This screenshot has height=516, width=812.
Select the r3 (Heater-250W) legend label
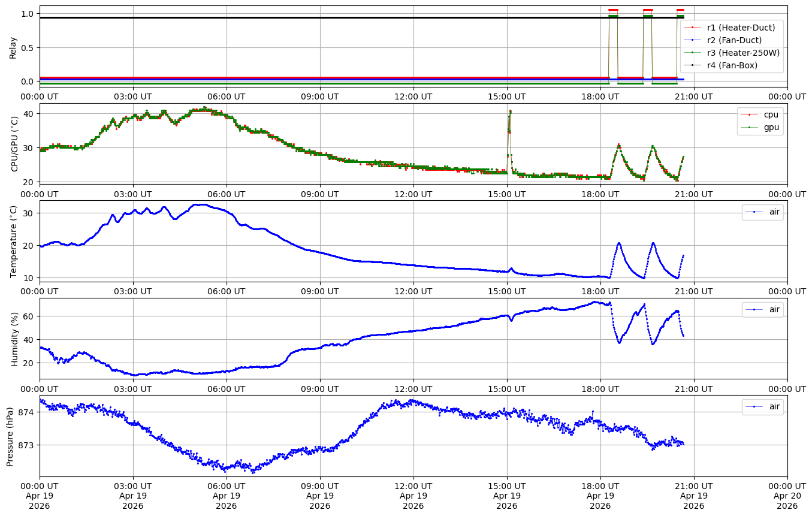[x=743, y=53]
